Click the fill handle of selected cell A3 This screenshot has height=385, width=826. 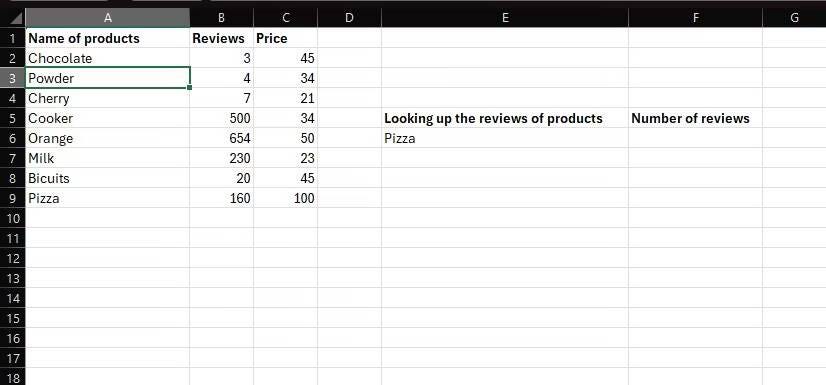pos(190,87)
